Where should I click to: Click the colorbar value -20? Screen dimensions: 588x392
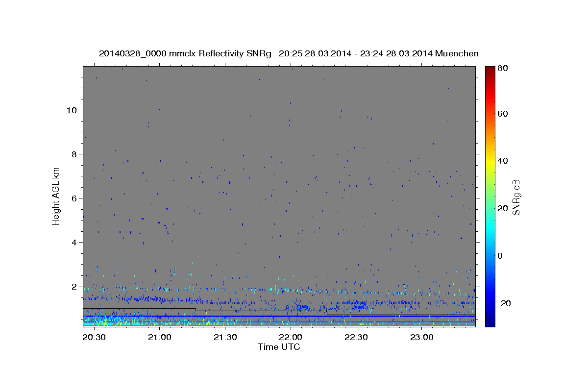(503, 303)
